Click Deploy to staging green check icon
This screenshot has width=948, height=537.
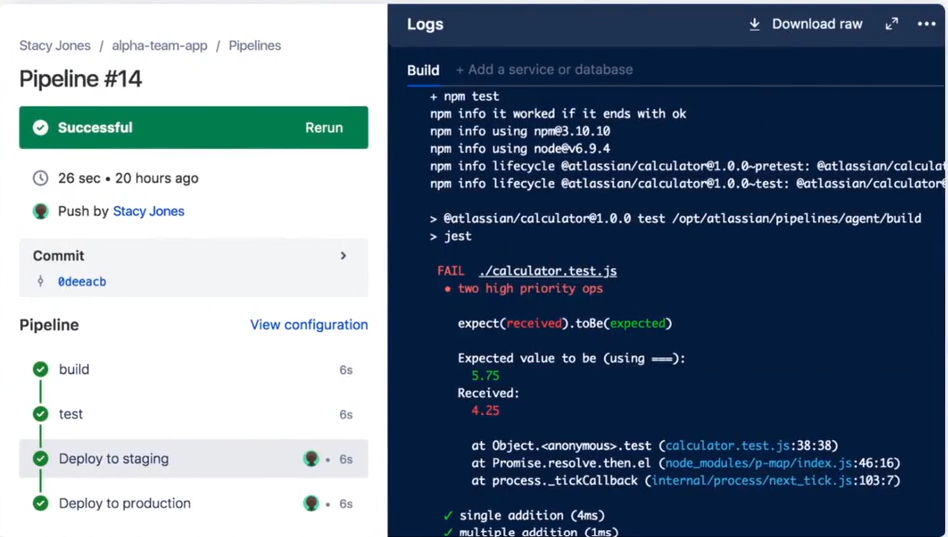(x=41, y=458)
